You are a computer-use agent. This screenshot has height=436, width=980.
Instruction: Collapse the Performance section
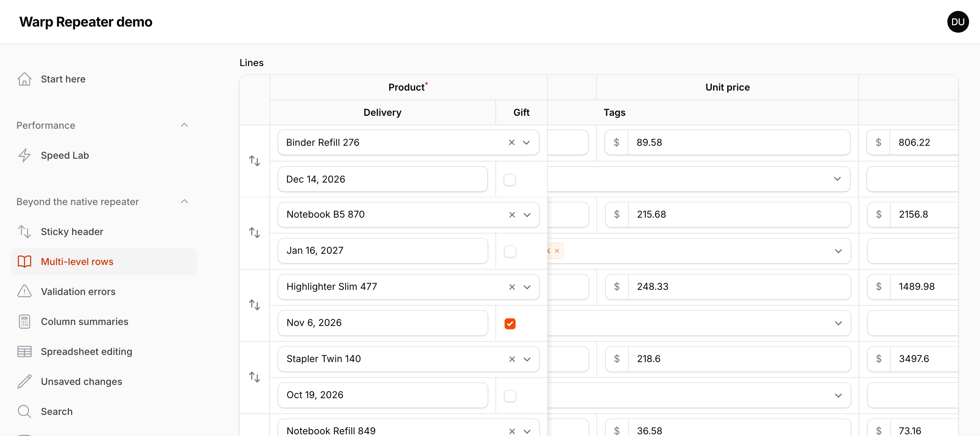[x=184, y=125]
